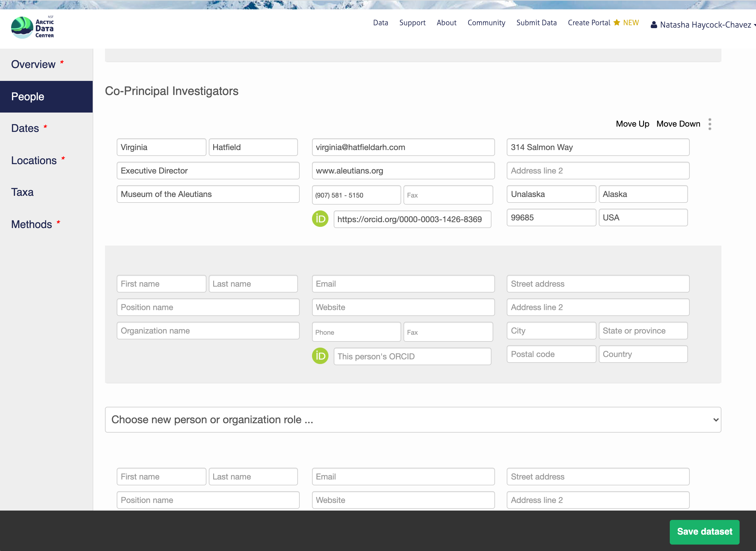Open the three-dot options menu for Virginia Hatfield
The width and height of the screenshot is (756, 551).
[x=710, y=124]
